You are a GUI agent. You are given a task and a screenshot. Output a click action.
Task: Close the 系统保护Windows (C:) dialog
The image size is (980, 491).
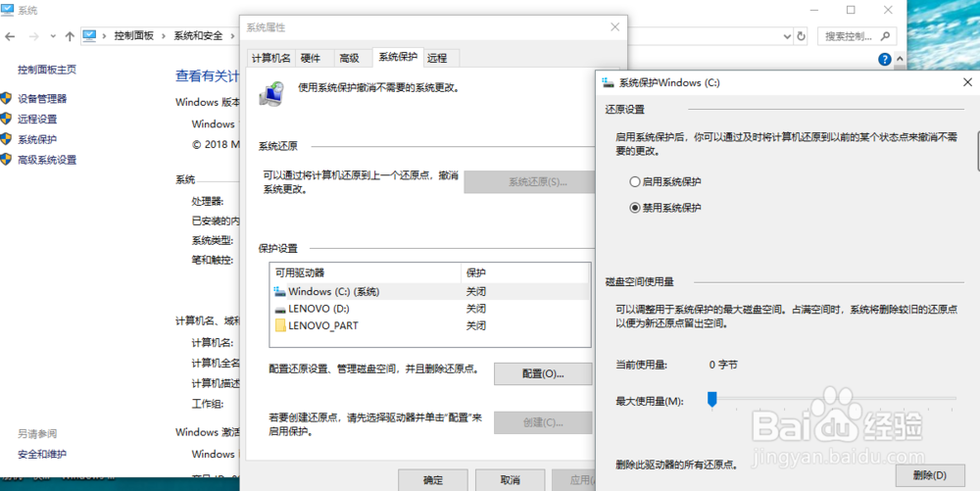(967, 82)
